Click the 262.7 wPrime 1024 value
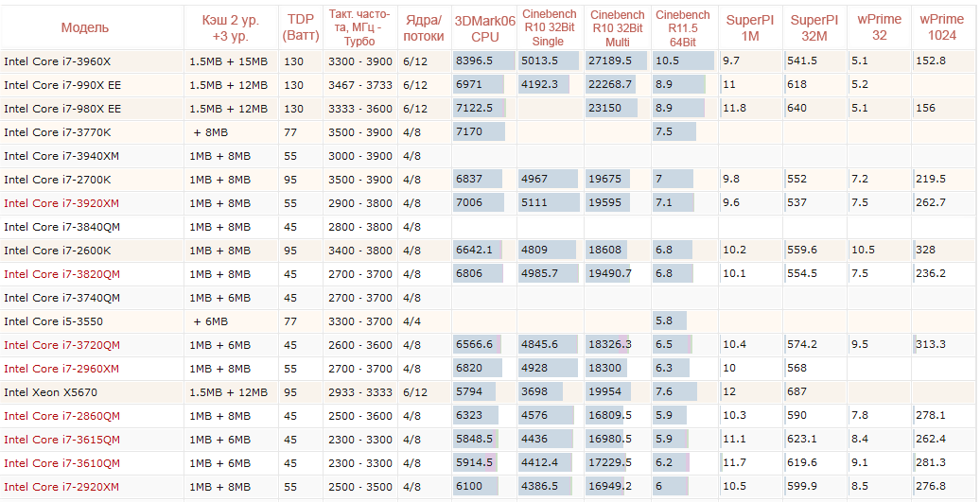The height and width of the screenshot is (502, 980). pyautogui.click(x=931, y=202)
